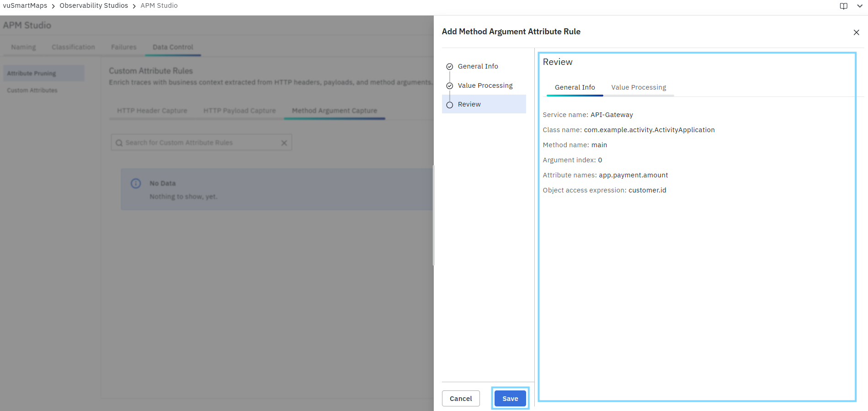Click 'Nothing to show, yet.' text
868x411 pixels.
(183, 197)
